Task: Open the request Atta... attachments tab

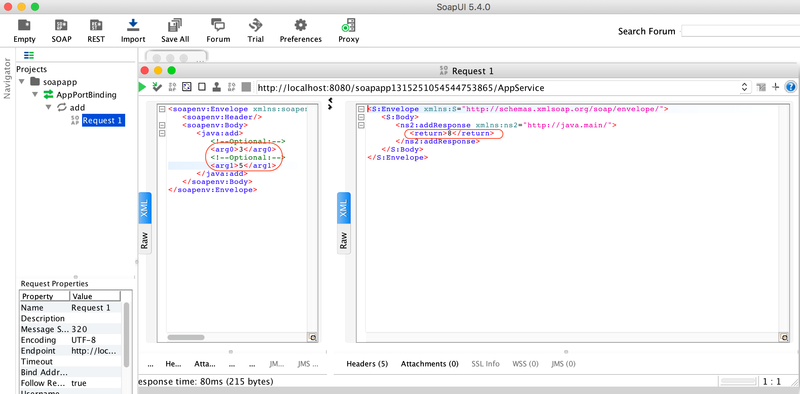Action: coord(205,364)
